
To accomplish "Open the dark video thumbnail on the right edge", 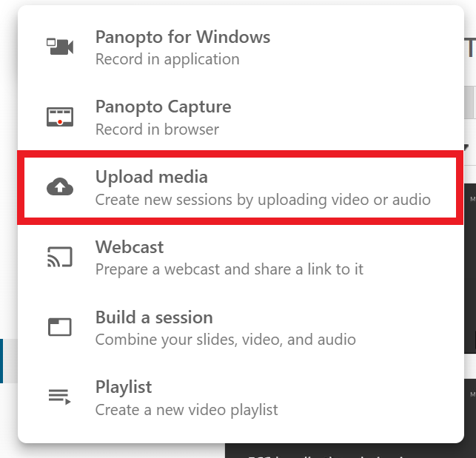I will point(470,269).
